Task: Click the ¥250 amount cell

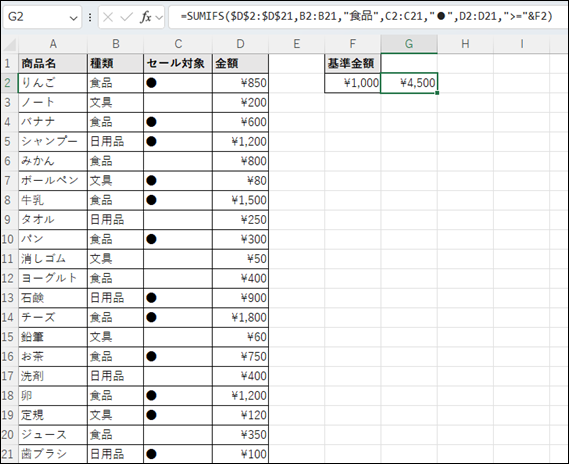Action: (240, 220)
